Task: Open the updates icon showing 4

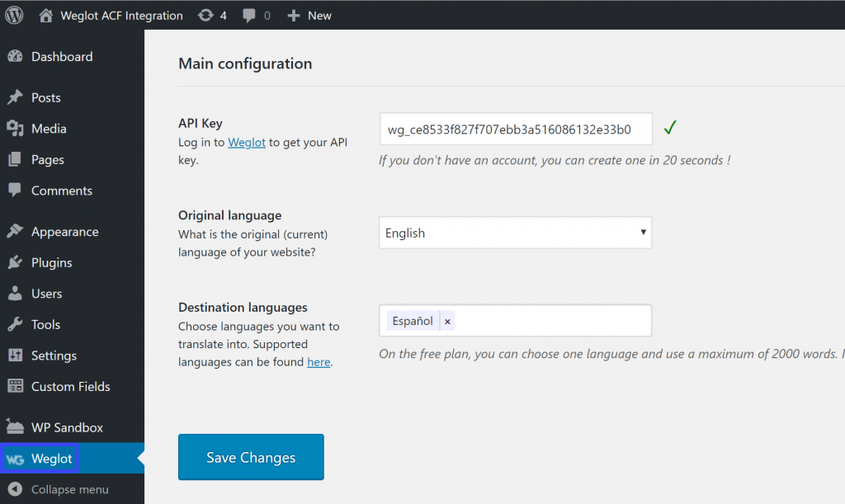Action: [205, 16]
